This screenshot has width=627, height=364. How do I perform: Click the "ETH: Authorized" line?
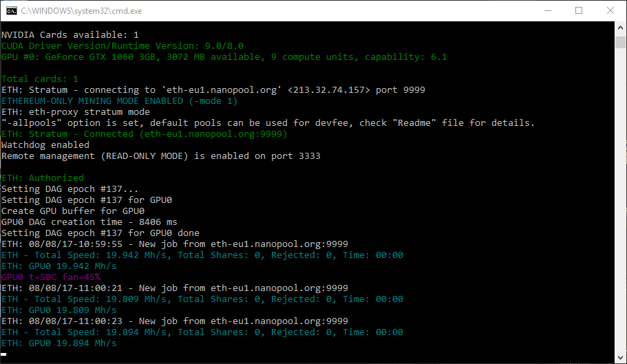click(x=43, y=178)
